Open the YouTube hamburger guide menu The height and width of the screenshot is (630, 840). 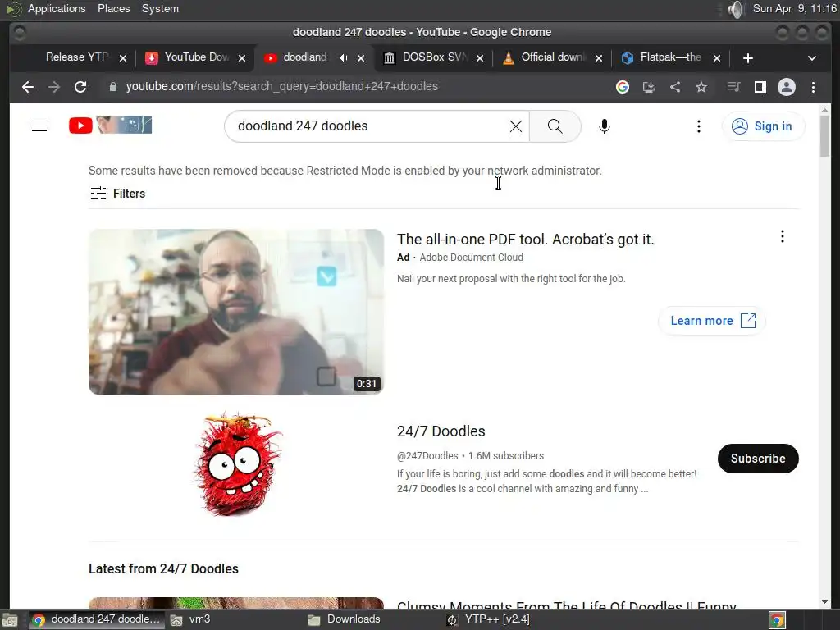39,126
